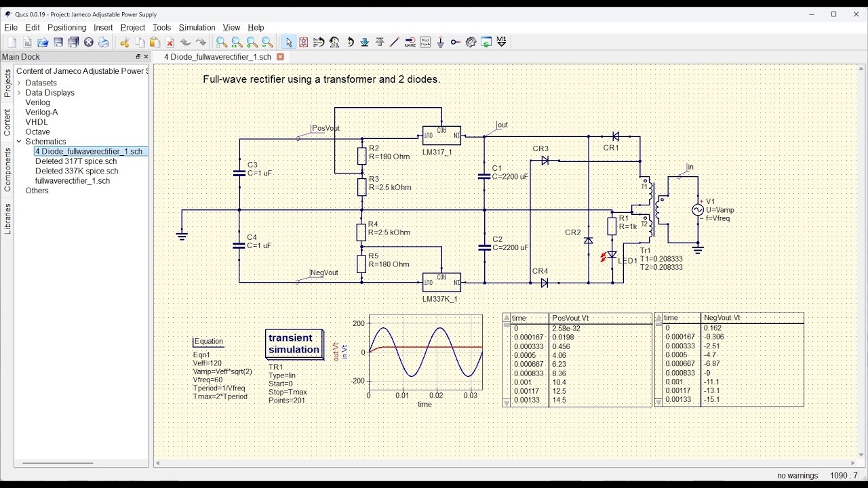
Task: Select Verilog-A in content tree
Action: coord(41,113)
